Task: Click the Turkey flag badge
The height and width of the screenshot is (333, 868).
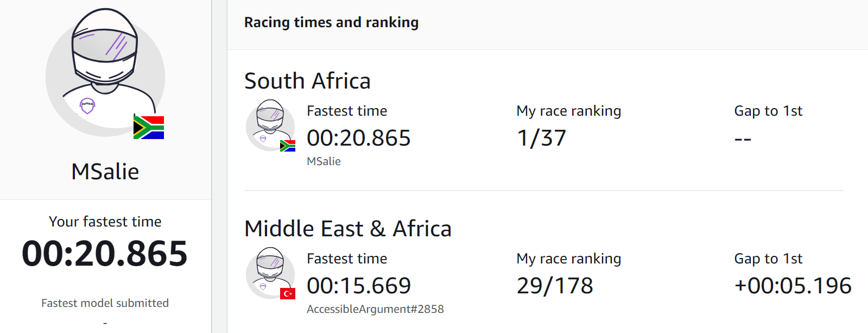Action: click(x=288, y=293)
